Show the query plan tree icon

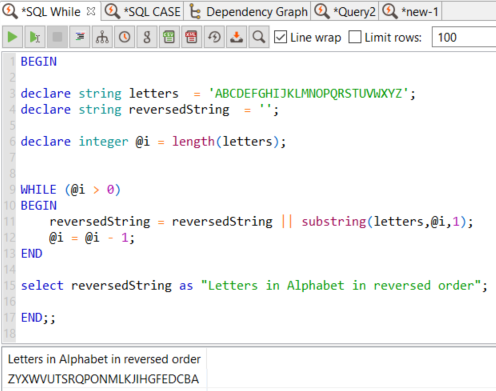point(102,37)
